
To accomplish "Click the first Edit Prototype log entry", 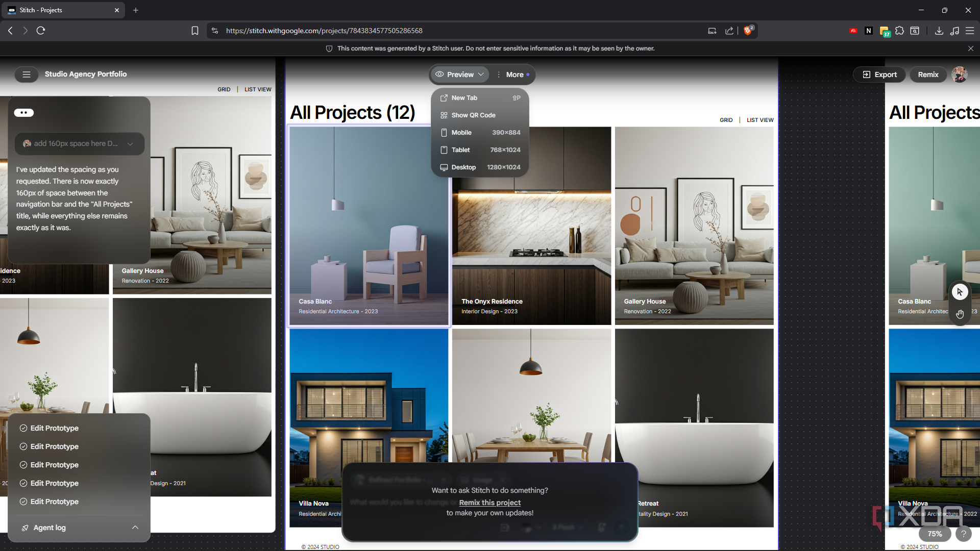I will point(50,428).
